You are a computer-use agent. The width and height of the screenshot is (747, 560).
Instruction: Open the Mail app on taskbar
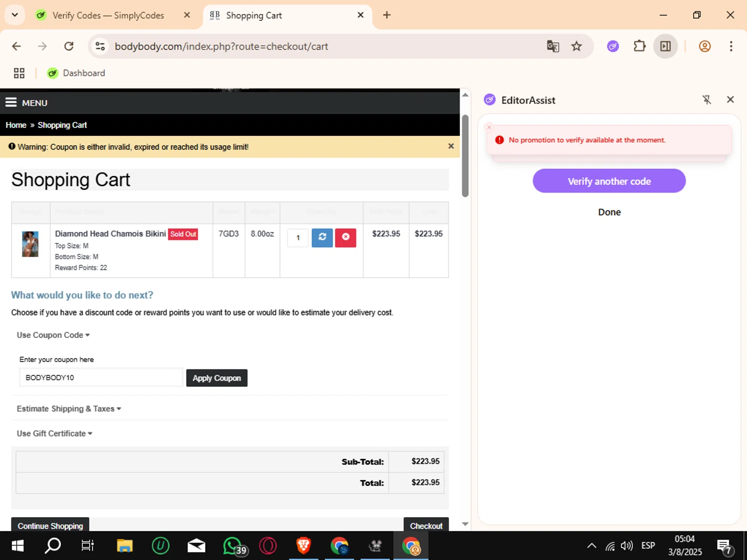pos(196,546)
